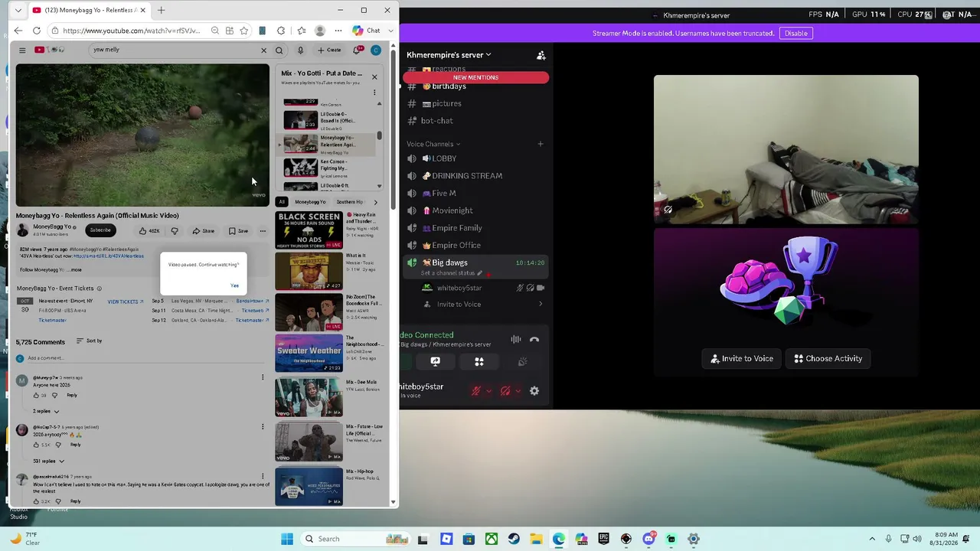Open more actions menu under the video
Viewport: 980px width, 551px height.
click(263, 231)
